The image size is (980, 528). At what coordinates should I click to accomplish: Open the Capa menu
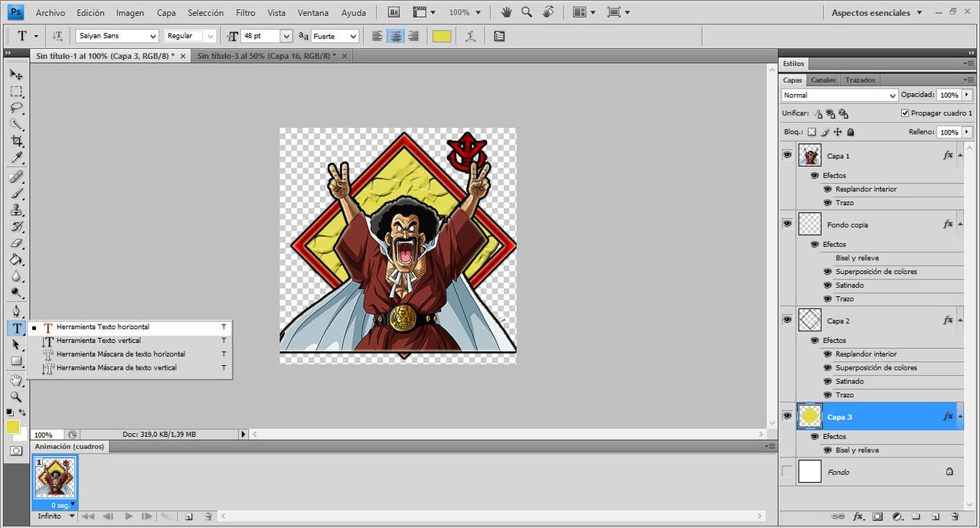166,13
